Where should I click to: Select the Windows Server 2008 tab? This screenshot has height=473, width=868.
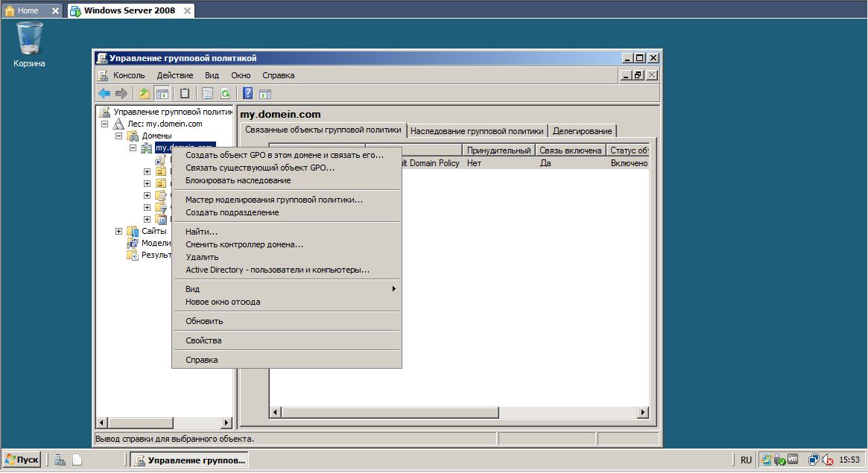pos(131,10)
